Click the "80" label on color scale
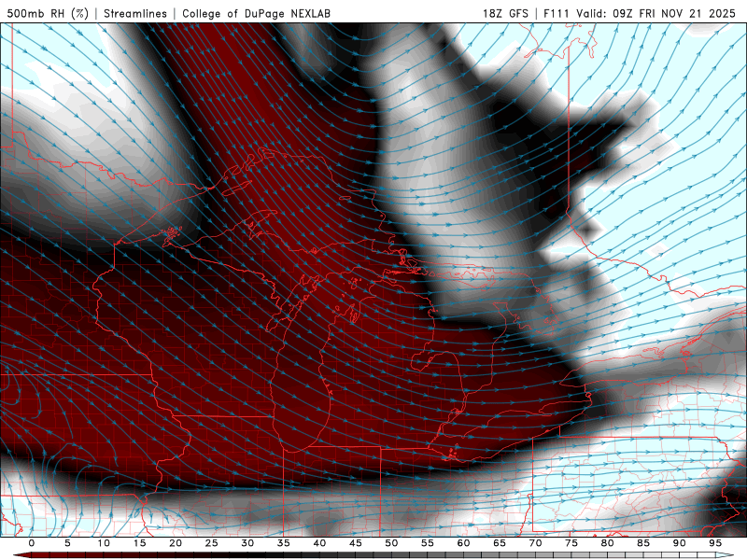 point(607,543)
